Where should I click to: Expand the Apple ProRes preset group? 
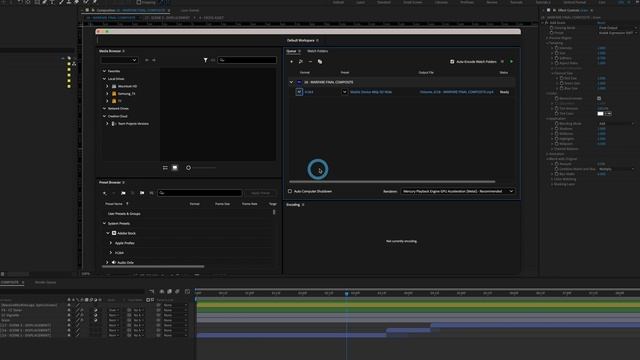(111, 243)
